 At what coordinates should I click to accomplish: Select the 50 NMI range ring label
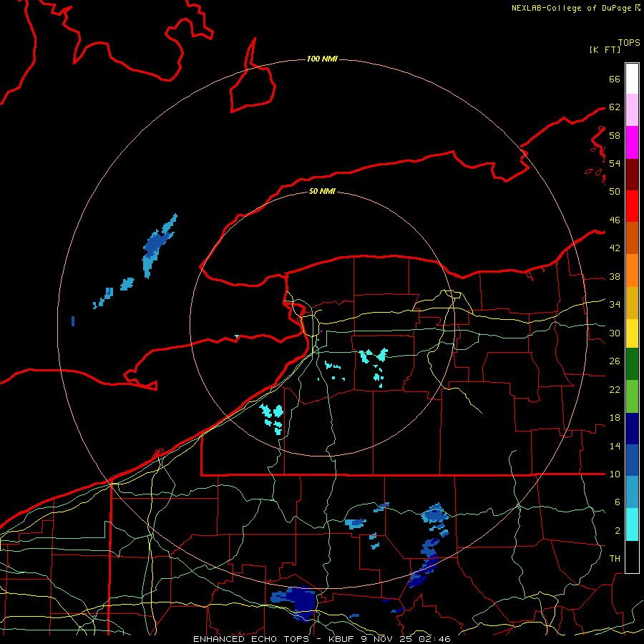tap(322, 191)
